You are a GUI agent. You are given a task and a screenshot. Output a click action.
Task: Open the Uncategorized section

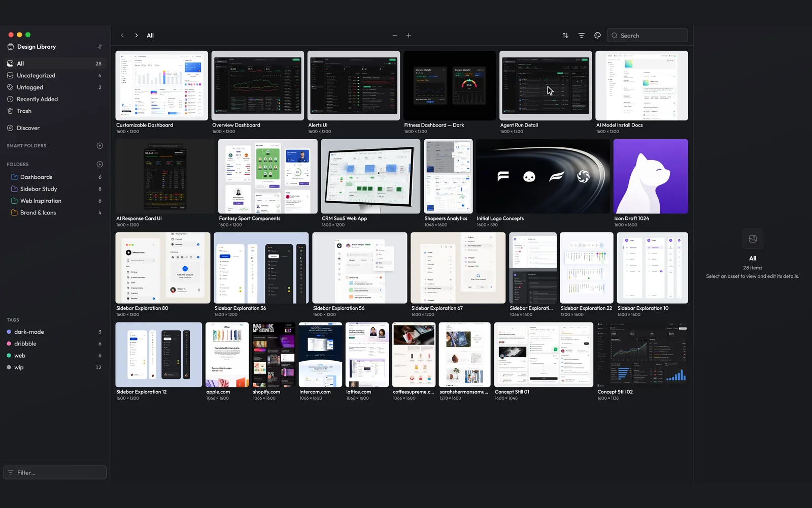55,75
